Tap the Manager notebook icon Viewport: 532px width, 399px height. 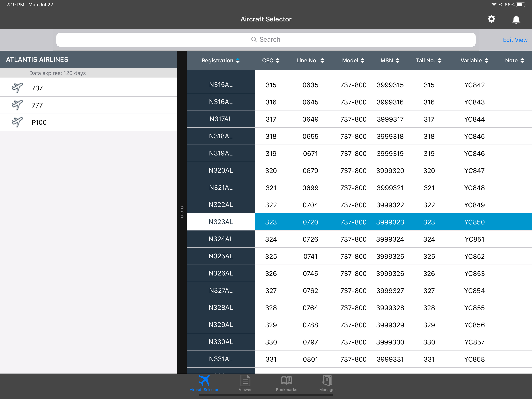327,381
